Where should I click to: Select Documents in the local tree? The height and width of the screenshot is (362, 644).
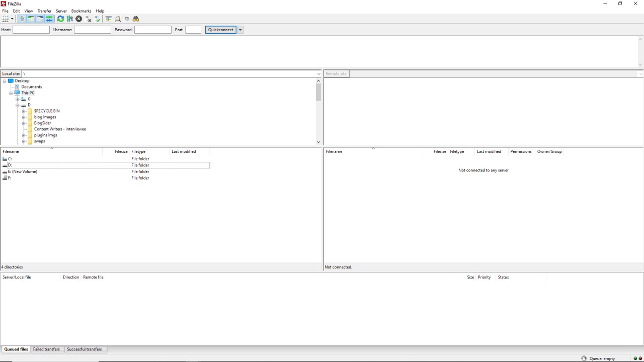pos(32,87)
